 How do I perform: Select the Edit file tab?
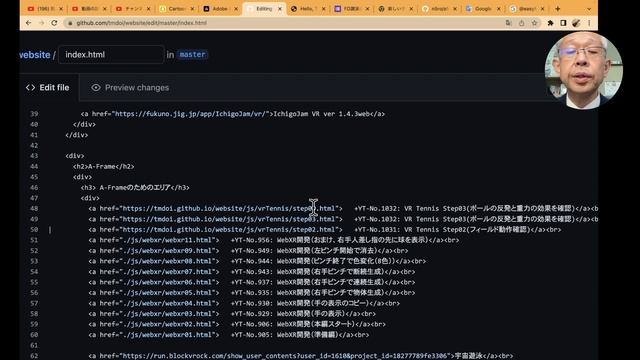point(48,87)
